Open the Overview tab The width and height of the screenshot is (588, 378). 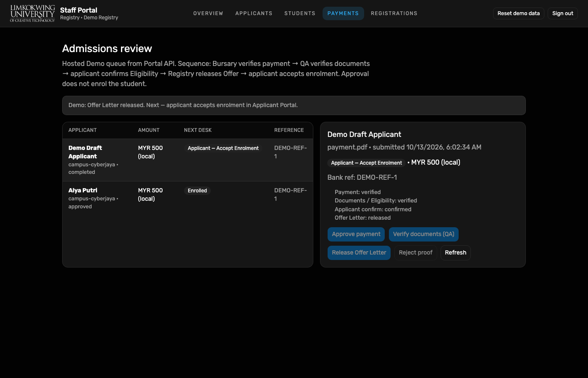tap(208, 13)
